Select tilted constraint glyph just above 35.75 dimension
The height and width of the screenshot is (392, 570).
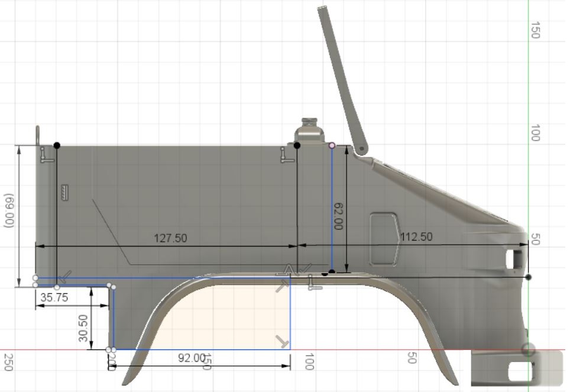coord(66,277)
